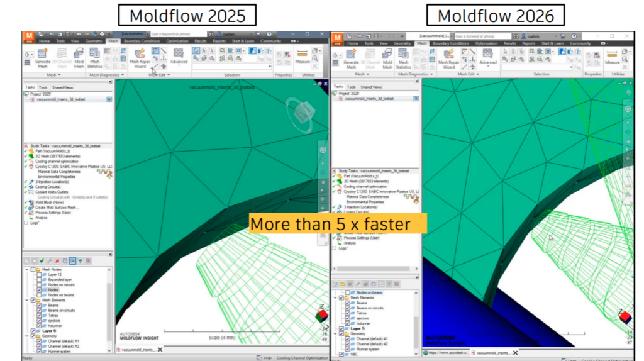The width and height of the screenshot is (644, 361).
Task: Click the Moldflow 2025 application M logo button
Action: (29, 37)
